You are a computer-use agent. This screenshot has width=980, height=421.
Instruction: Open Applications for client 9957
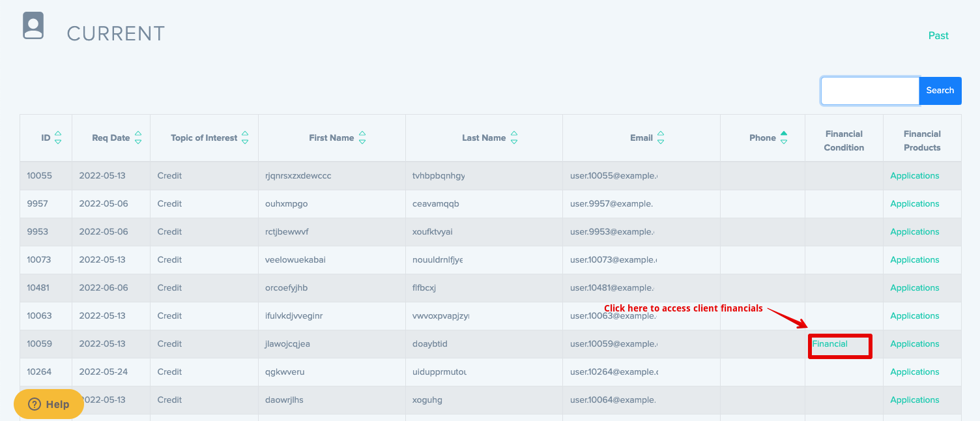[x=914, y=203]
